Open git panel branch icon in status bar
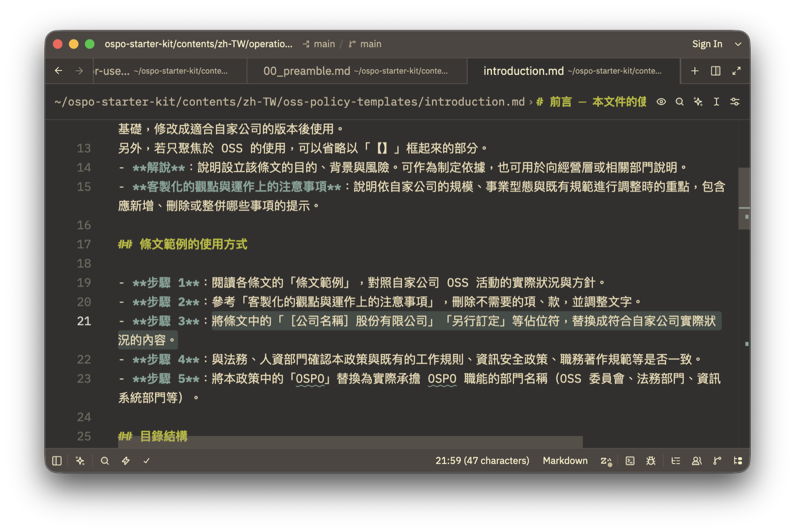This screenshot has width=795, height=532. [x=717, y=460]
